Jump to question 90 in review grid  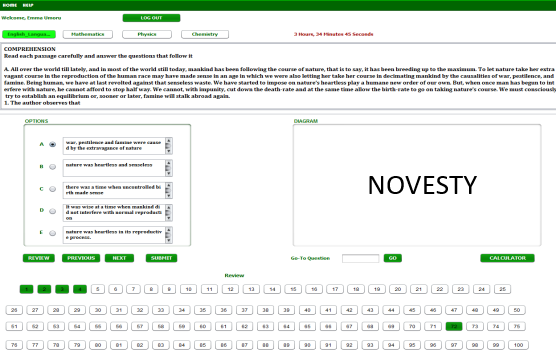point(307,345)
